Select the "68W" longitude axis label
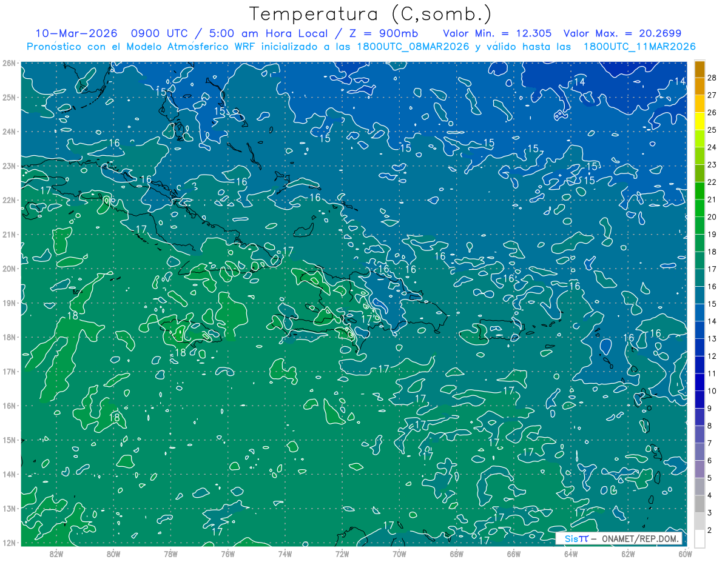 coord(457,554)
